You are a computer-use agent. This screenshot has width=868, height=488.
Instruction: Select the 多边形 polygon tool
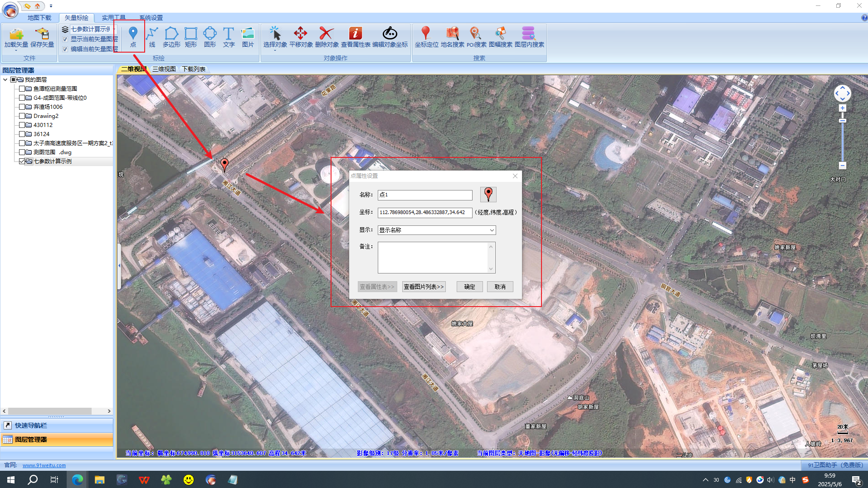coord(171,37)
